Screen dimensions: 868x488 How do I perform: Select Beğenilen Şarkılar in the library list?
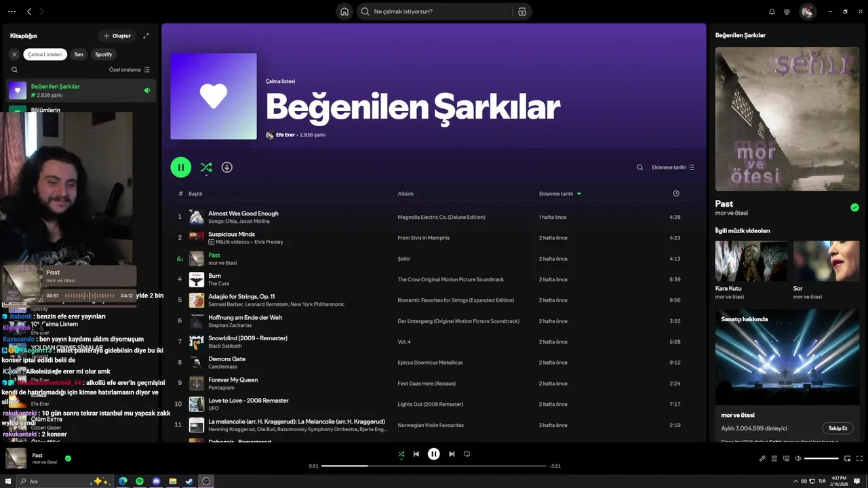tap(81, 90)
